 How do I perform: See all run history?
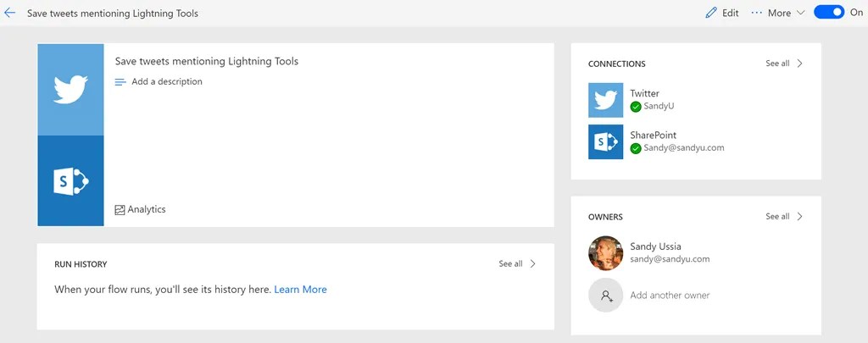point(510,264)
